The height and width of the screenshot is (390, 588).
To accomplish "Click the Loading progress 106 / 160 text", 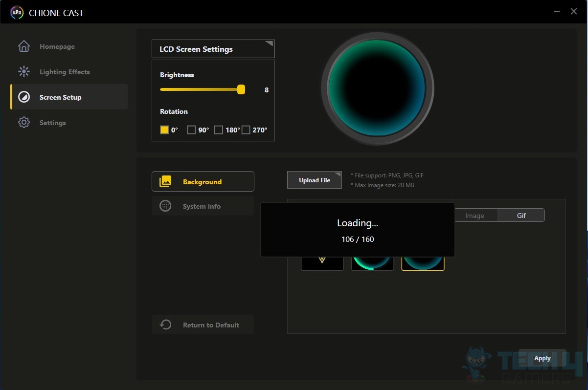I will click(x=358, y=239).
